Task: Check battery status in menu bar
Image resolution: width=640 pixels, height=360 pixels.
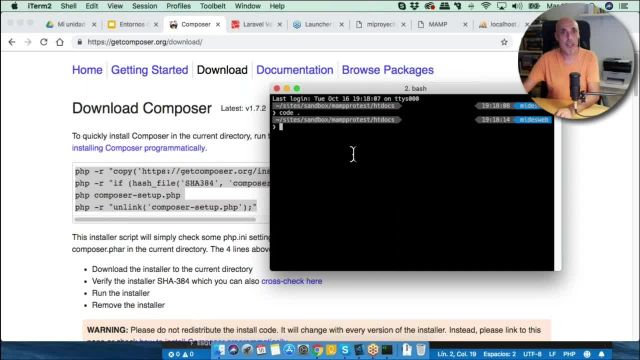Action: (534, 6)
